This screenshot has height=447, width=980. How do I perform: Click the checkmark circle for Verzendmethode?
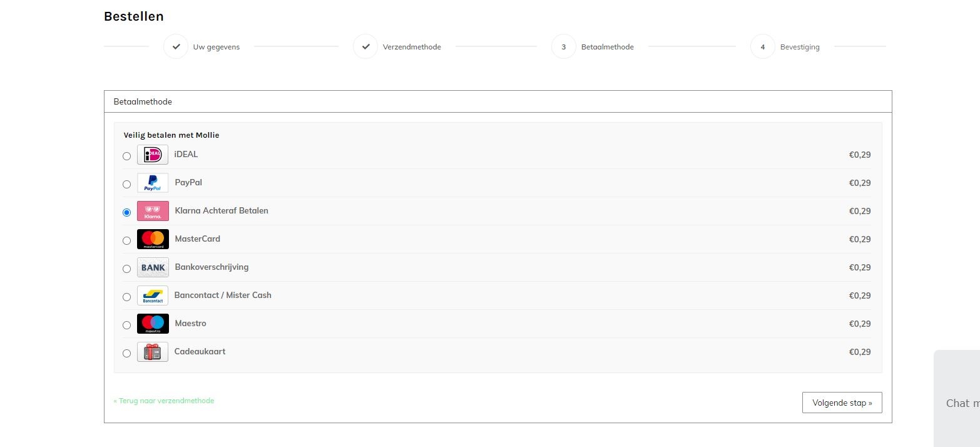click(365, 46)
